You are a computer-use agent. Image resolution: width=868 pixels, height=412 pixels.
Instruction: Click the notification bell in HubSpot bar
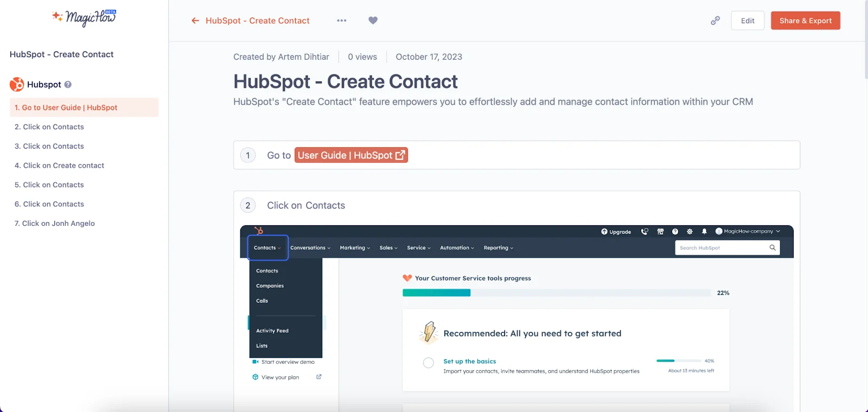tap(704, 231)
